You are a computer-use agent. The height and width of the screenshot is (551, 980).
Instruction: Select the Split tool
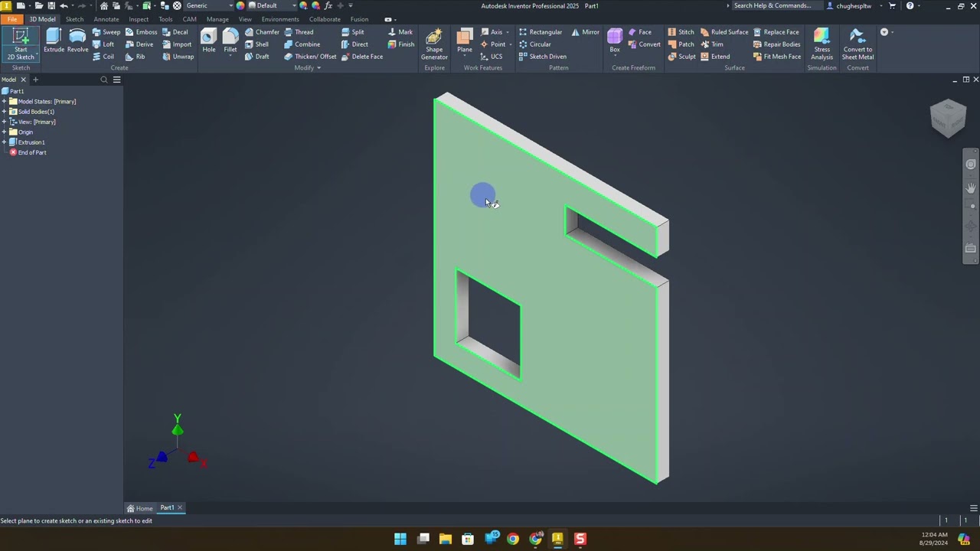click(x=353, y=32)
